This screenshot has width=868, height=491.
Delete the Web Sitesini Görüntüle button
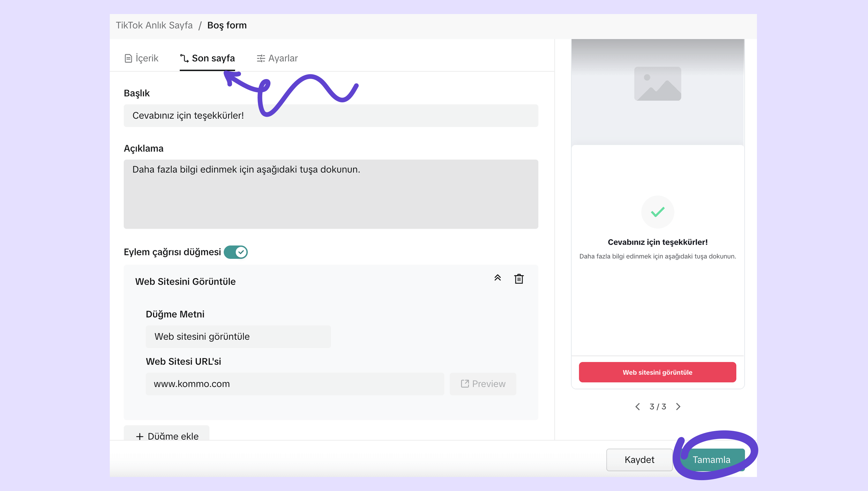click(x=519, y=279)
